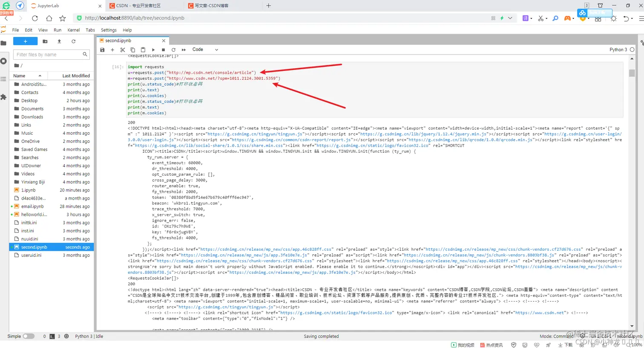This screenshot has width=644, height=348.
Task: Open the File Browser sidebar tab
Action: [4, 43]
